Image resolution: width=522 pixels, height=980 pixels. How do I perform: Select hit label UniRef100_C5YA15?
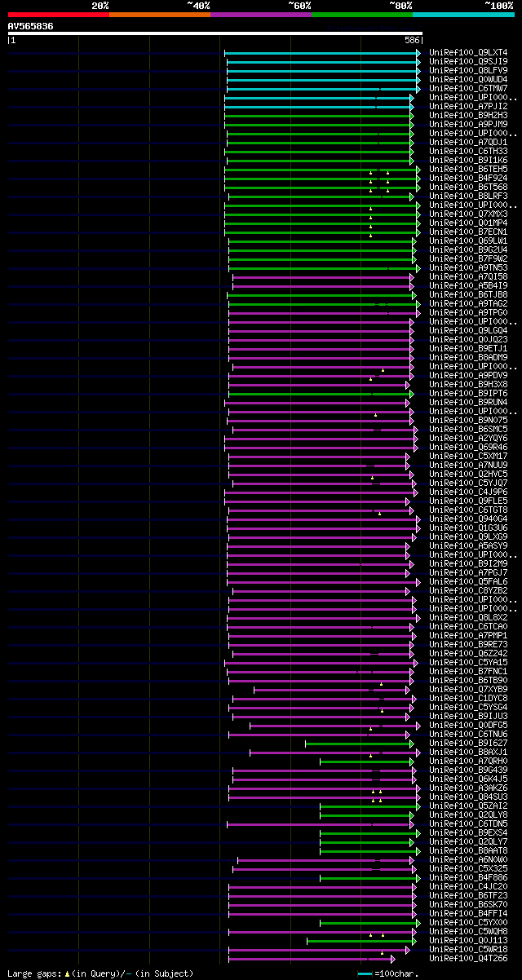click(468, 662)
